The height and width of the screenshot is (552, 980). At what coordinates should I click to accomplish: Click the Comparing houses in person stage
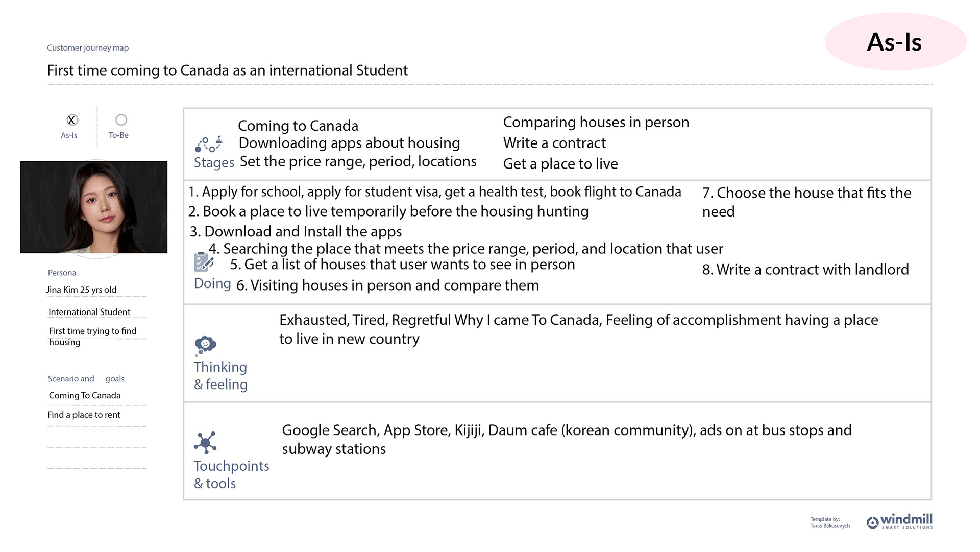point(596,122)
